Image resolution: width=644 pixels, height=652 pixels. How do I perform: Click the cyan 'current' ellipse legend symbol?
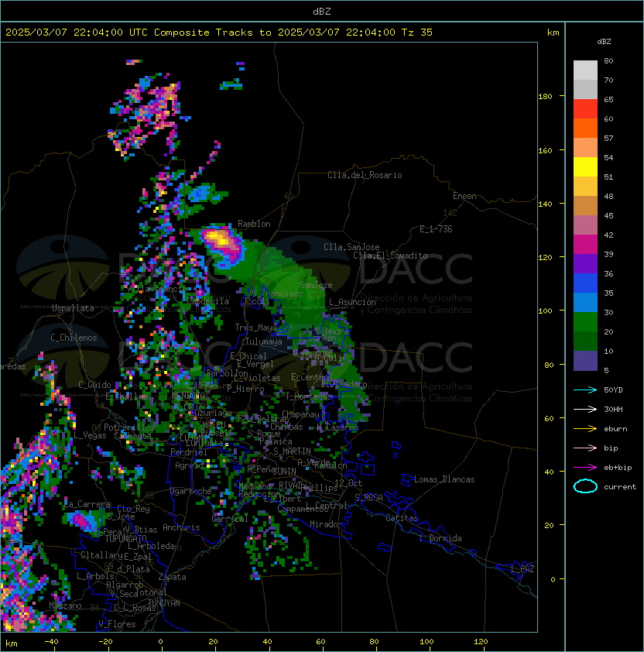pyautogui.click(x=585, y=486)
